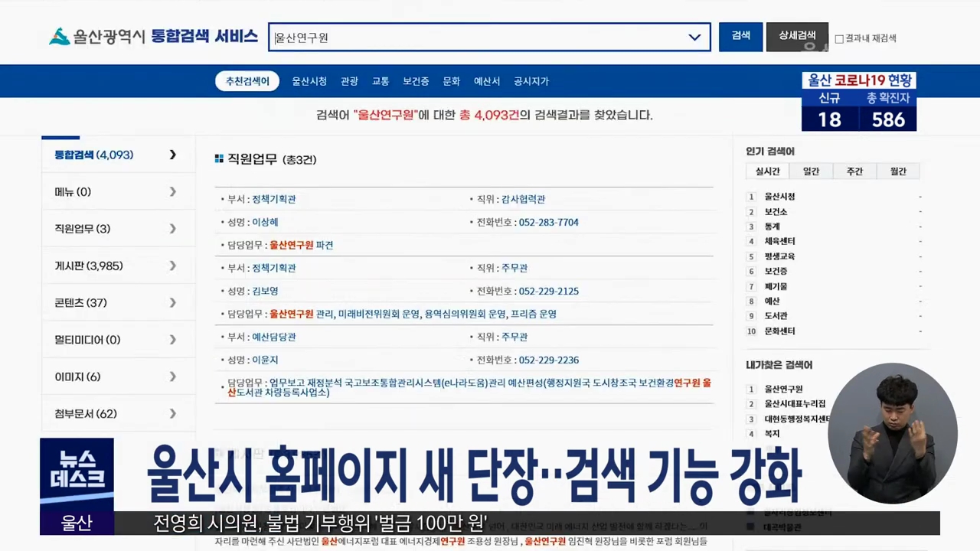Click inside the search input field
Image resolution: width=980 pixels, height=551 pixels.
tap(475, 37)
